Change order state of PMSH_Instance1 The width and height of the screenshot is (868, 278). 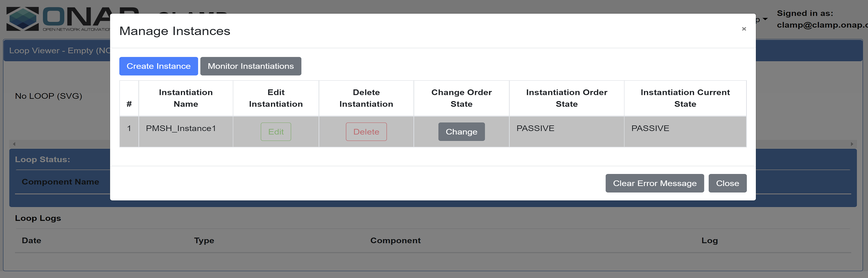(461, 132)
